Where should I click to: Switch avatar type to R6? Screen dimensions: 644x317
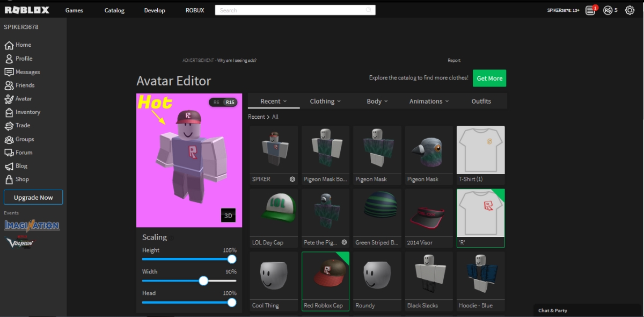tap(216, 102)
